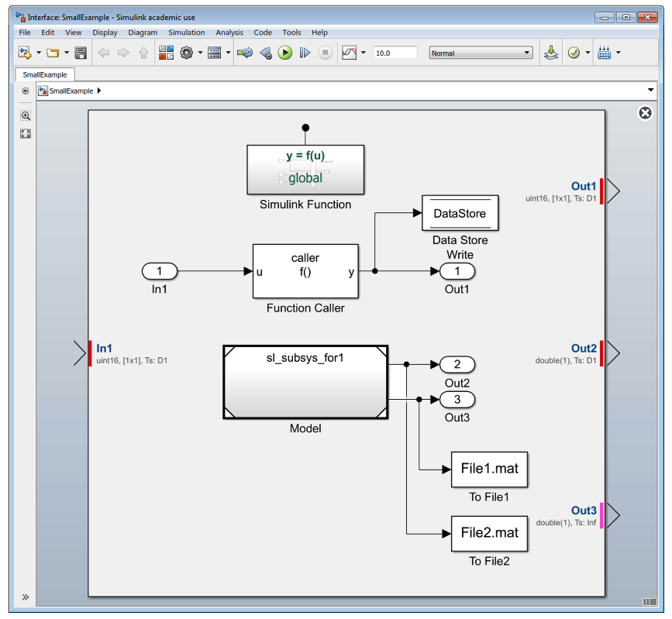This screenshot has height=619, width=672.
Task: Select the Function Caller block
Action: click(305, 271)
